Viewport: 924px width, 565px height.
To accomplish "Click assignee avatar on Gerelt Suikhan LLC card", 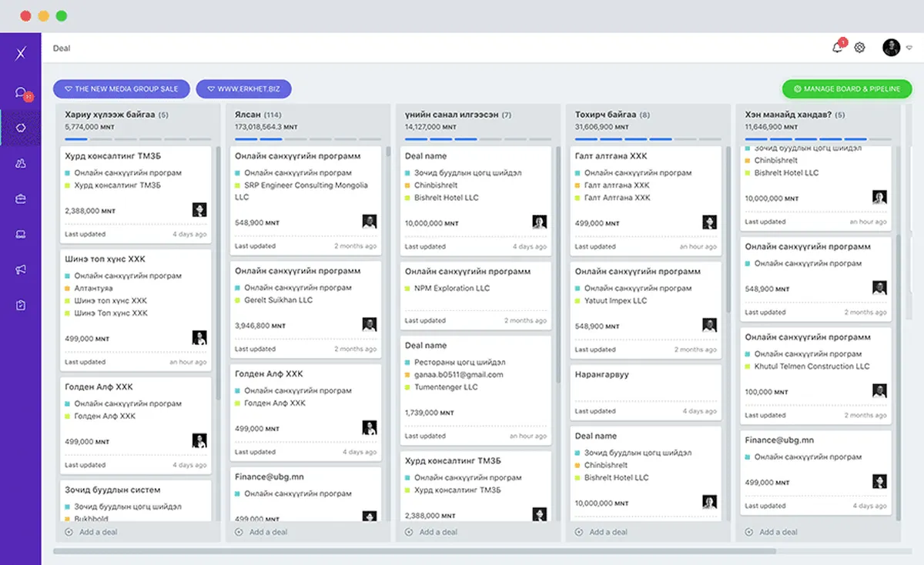I will click(370, 325).
